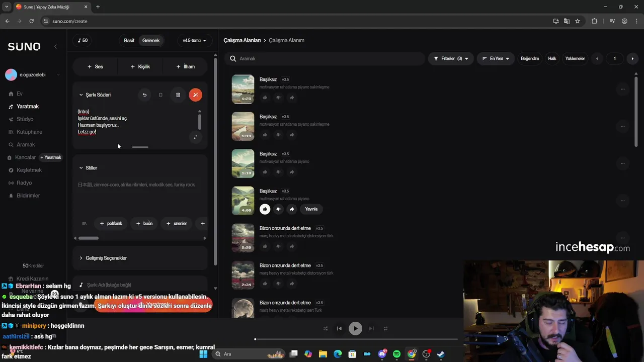Click the next track icon

click(x=371, y=328)
